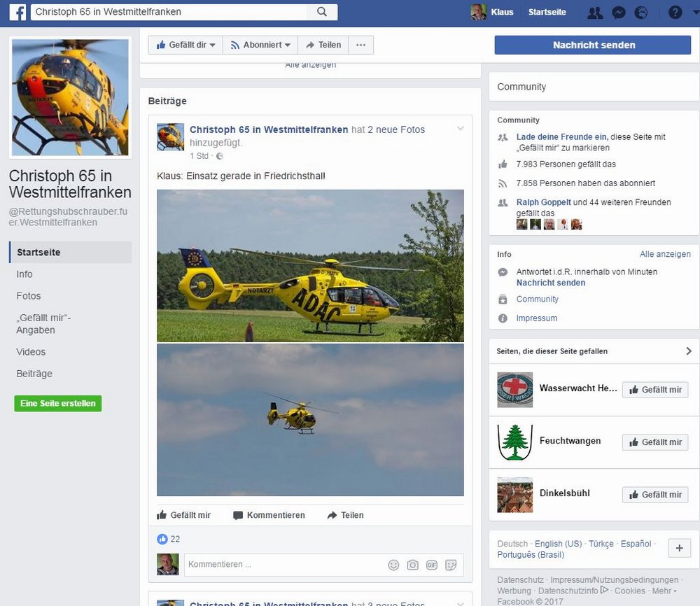700x606 pixels.
Task: Open the ADAC helicopter landing photo
Action: 310,266
